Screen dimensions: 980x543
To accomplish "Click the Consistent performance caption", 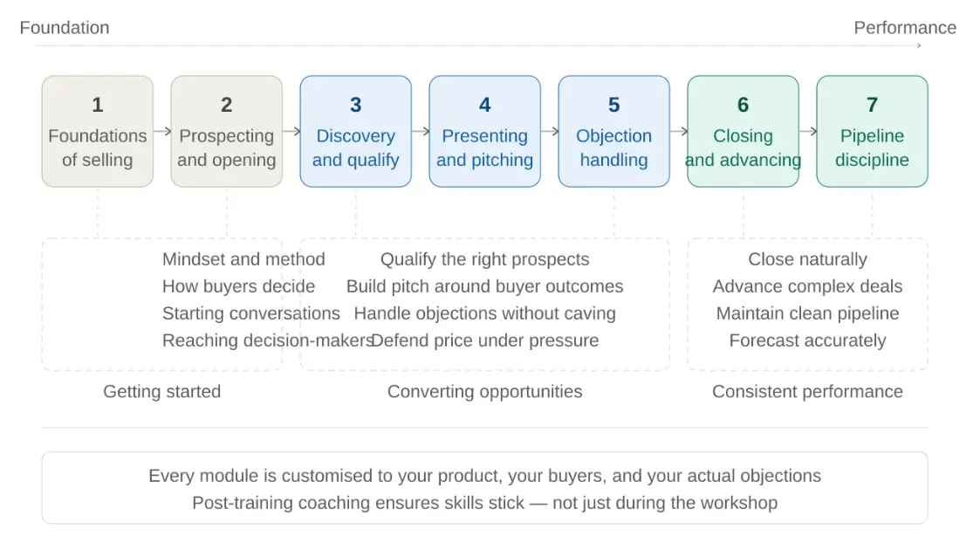I will tap(807, 391).
